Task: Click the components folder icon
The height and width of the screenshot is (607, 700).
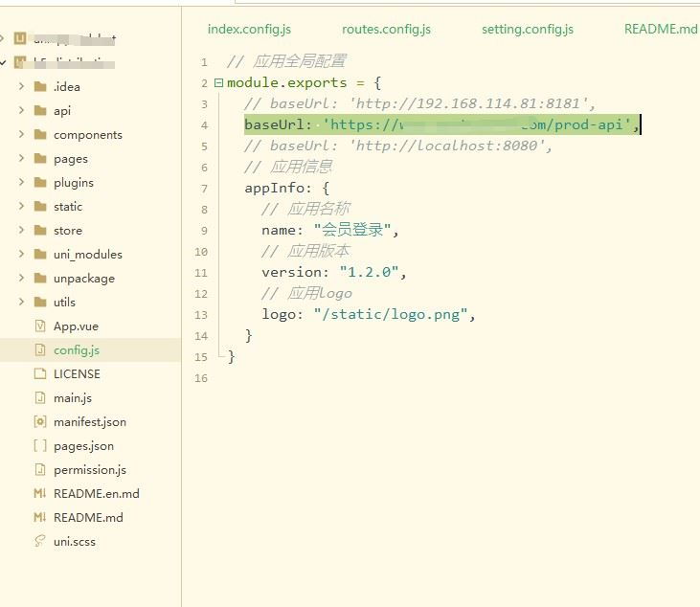Action: 40,134
